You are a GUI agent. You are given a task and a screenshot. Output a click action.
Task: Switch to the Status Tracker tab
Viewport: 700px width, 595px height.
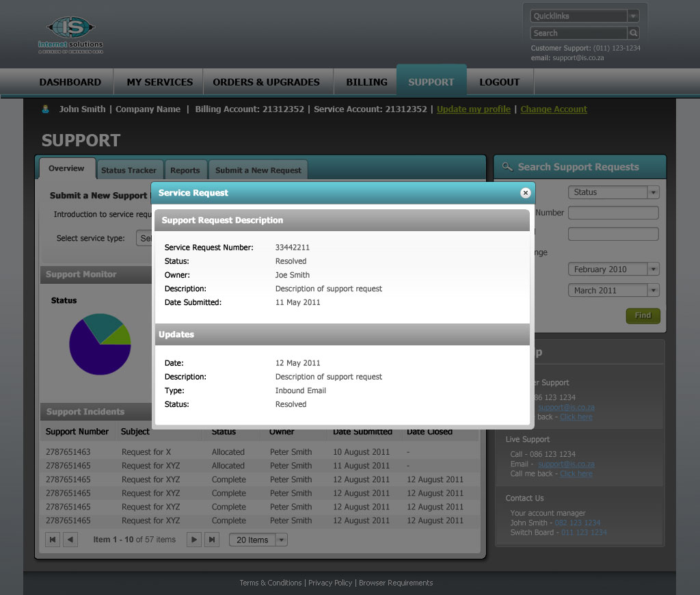(x=129, y=170)
